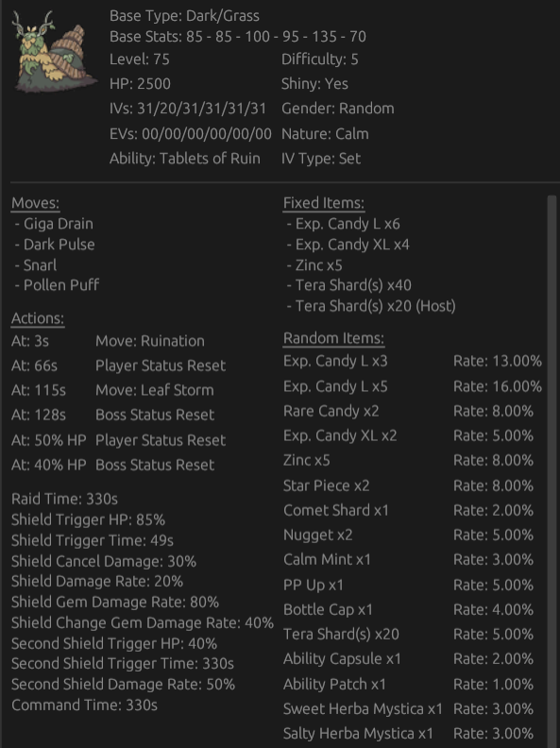The image size is (560, 748).
Task: Click the vertical scrollbar on the right
Action: 552,470
